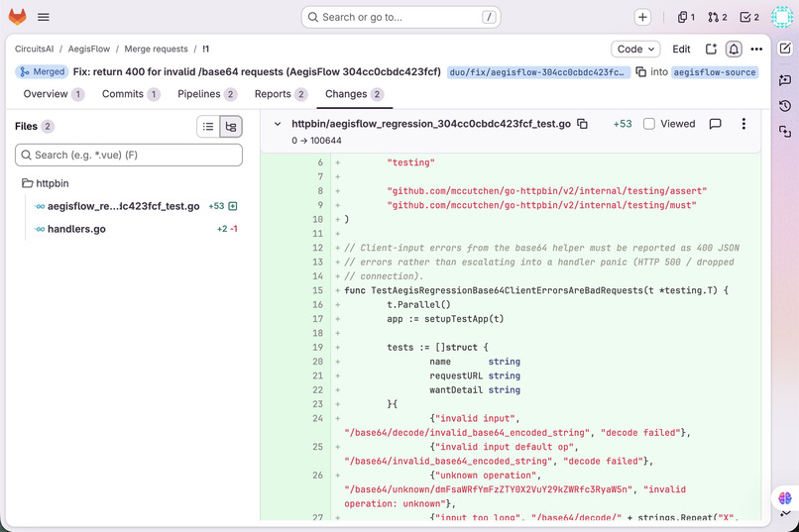
Task: Click the sparkle arrows sidebar icon
Action: [785, 132]
